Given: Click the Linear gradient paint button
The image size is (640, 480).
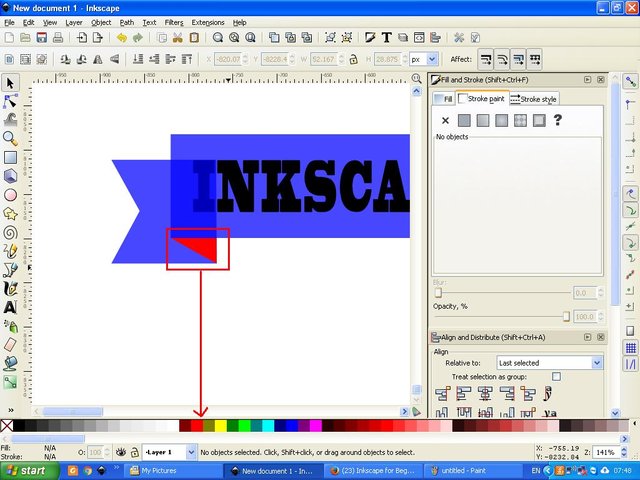Looking at the screenshot, I should tap(483, 120).
